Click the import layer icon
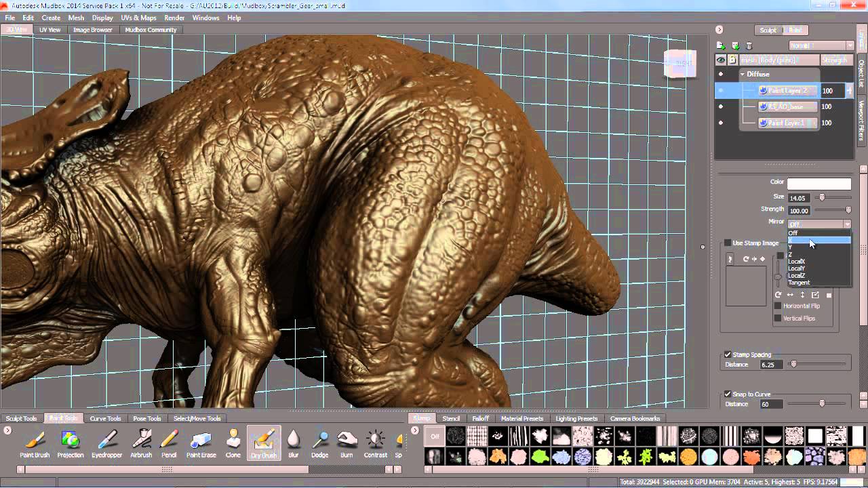The width and height of the screenshot is (868, 488). 735,45
